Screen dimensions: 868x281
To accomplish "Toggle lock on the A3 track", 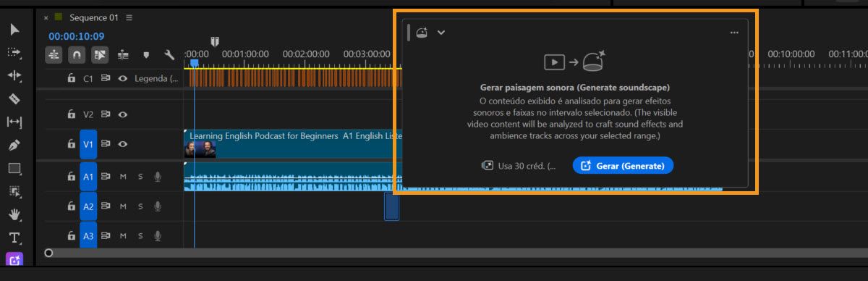I will (x=71, y=236).
